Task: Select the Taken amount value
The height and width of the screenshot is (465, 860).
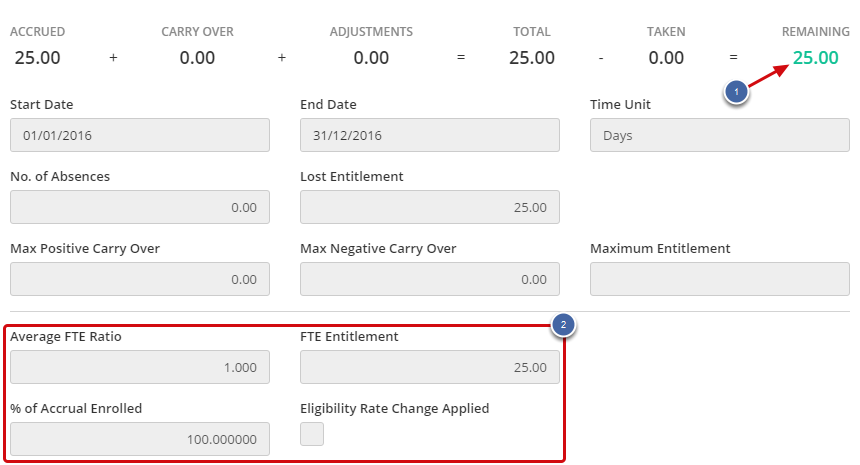Action: 666,58
